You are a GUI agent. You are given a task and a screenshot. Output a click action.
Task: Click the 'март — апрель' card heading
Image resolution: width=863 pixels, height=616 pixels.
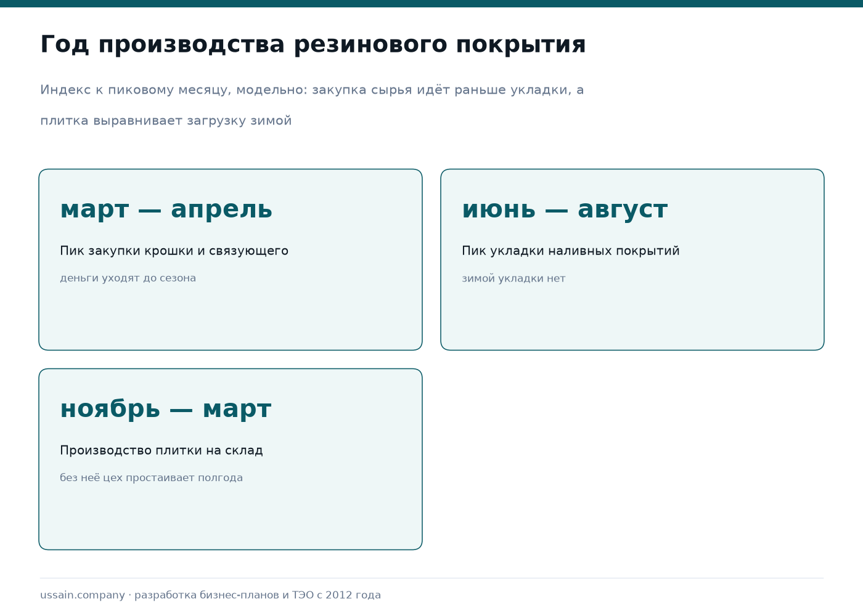click(x=166, y=209)
